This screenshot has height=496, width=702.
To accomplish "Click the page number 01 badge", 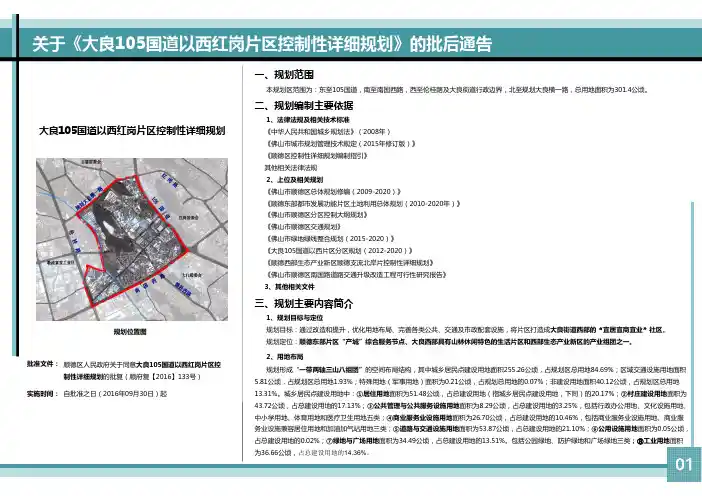I will click(683, 465).
